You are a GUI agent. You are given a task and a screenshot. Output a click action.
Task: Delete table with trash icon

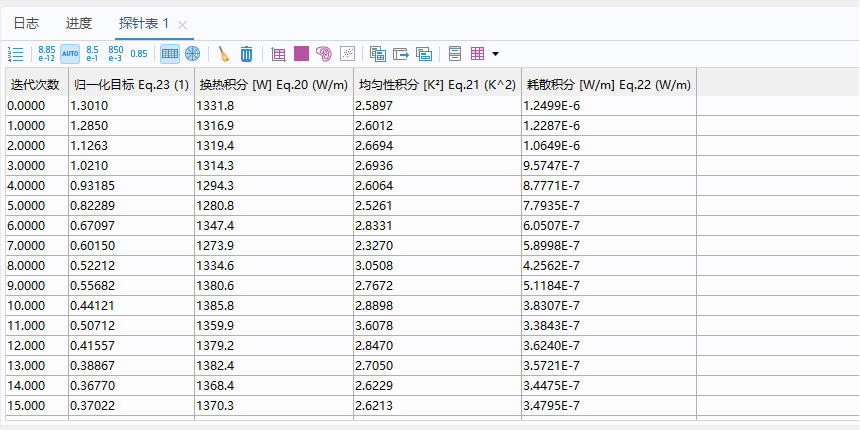click(247, 54)
